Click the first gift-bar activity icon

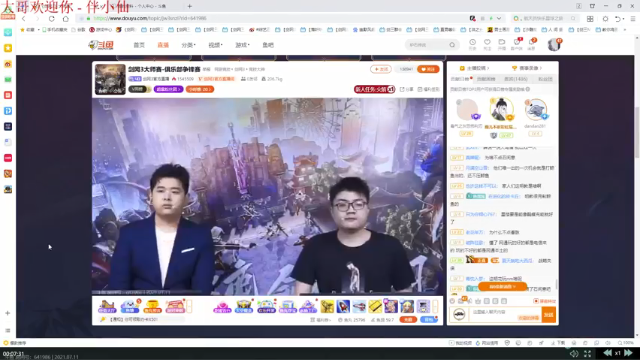point(107,306)
